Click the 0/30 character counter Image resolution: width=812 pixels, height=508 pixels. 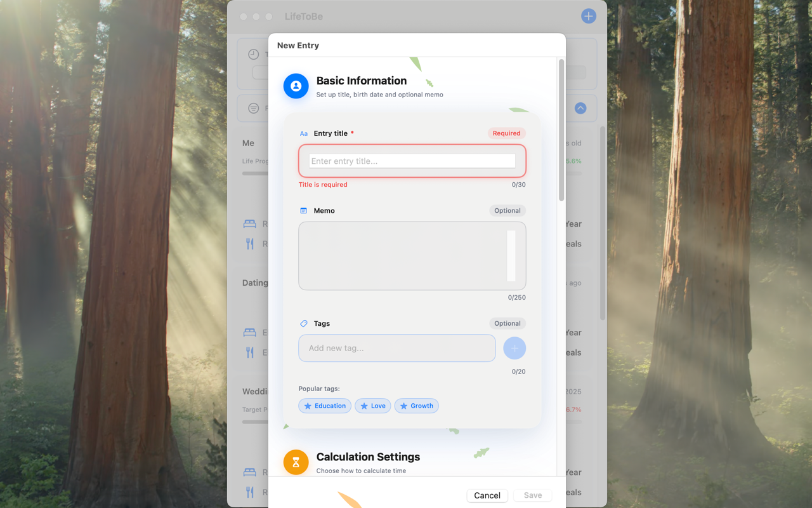coord(519,185)
